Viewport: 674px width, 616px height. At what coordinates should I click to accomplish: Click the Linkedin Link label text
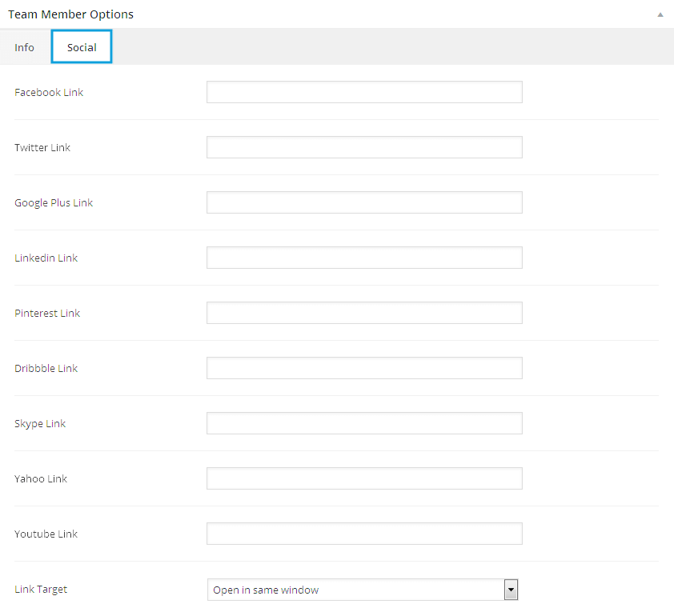coord(46,258)
